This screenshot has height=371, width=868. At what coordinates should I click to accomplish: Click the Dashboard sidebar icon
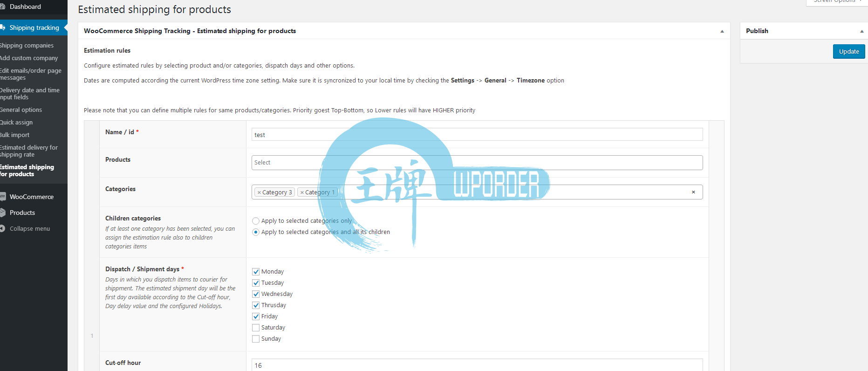point(2,7)
